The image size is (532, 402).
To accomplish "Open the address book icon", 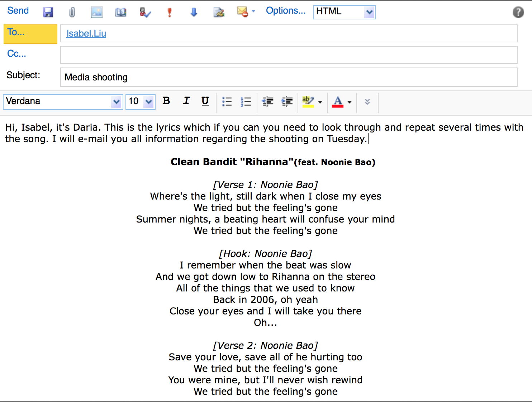I will pos(121,12).
